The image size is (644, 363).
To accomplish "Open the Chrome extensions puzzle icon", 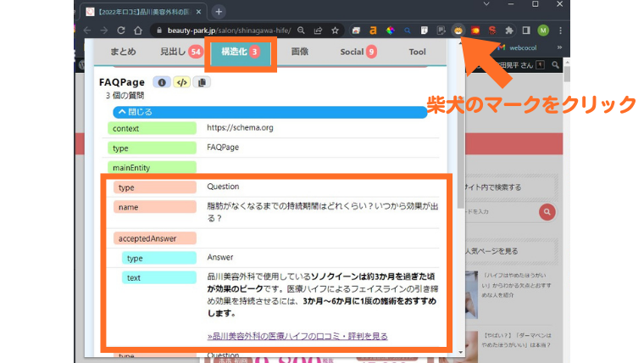I will (508, 31).
